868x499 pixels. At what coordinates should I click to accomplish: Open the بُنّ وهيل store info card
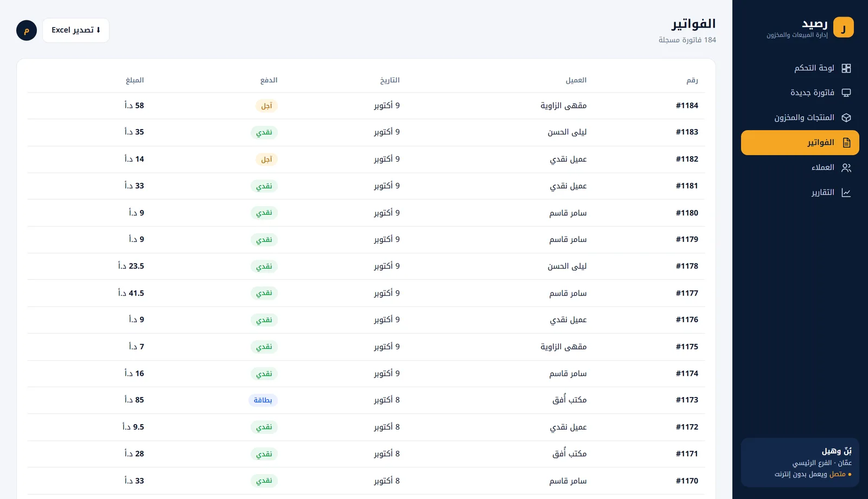(800, 462)
